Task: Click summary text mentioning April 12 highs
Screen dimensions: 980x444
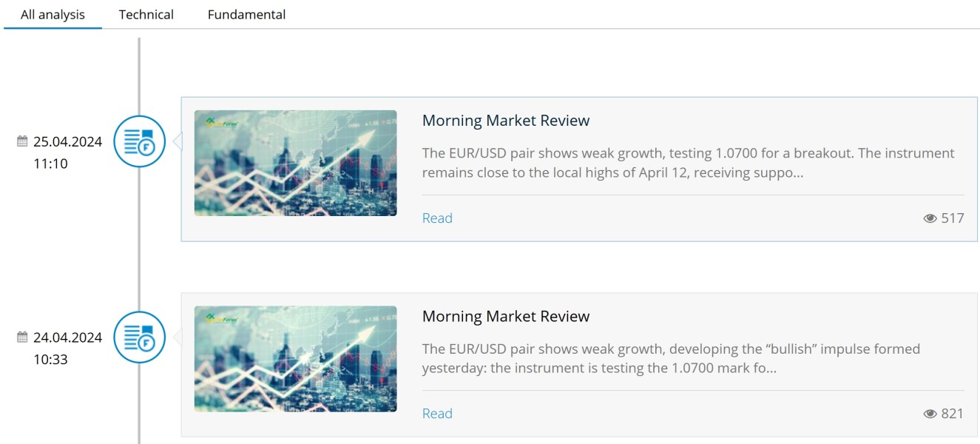Action: (x=689, y=163)
